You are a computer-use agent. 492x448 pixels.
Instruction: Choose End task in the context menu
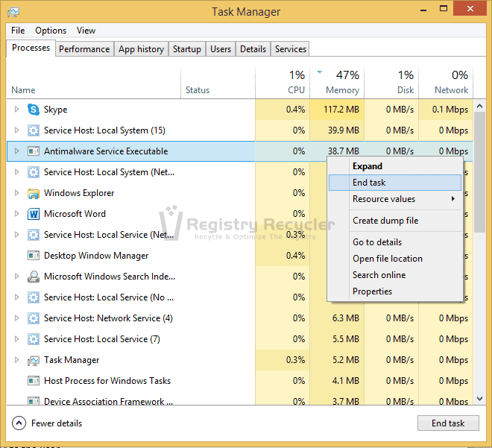pos(395,183)
